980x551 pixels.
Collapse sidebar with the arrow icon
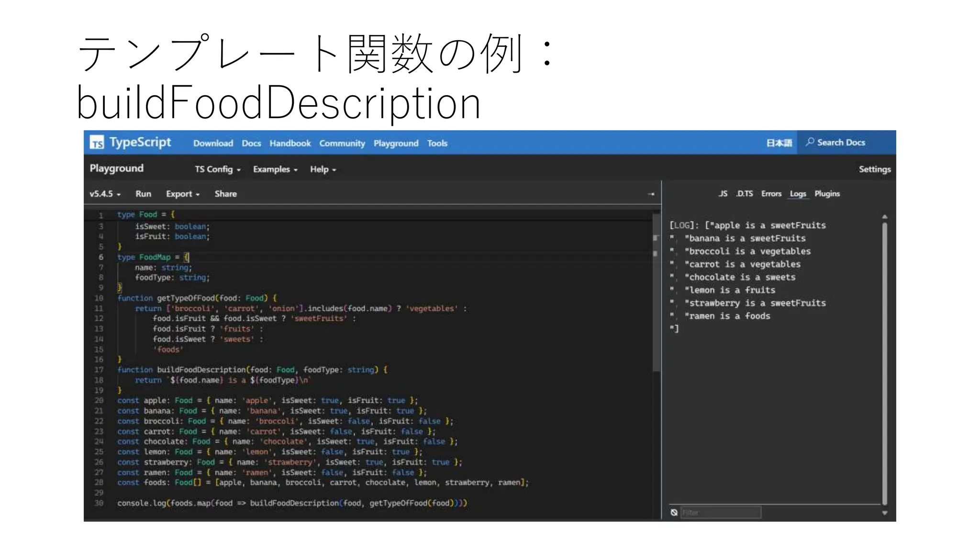tap(651, 194)
